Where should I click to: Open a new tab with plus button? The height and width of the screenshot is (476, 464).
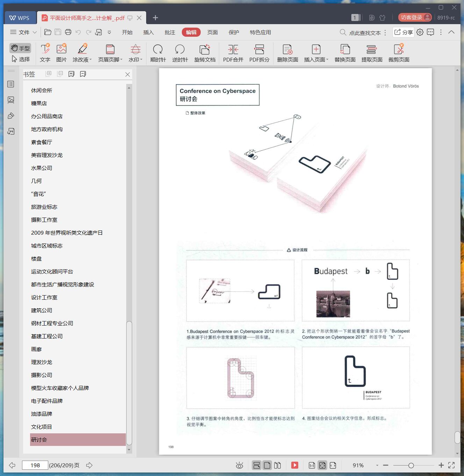pyautogui.click(x=155, y=17)
